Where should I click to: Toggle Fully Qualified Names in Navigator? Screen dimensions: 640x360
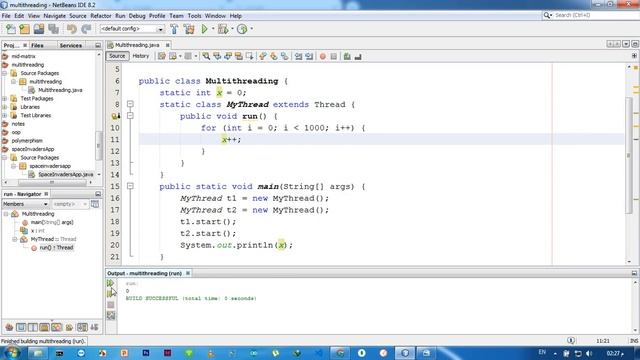tap(69, 327)
